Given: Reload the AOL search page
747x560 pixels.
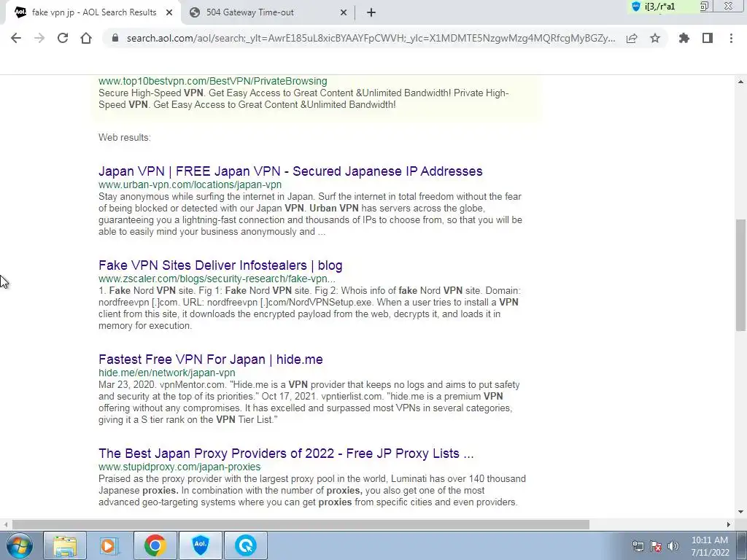Looking at the screenshot, I should click(63, 38).
